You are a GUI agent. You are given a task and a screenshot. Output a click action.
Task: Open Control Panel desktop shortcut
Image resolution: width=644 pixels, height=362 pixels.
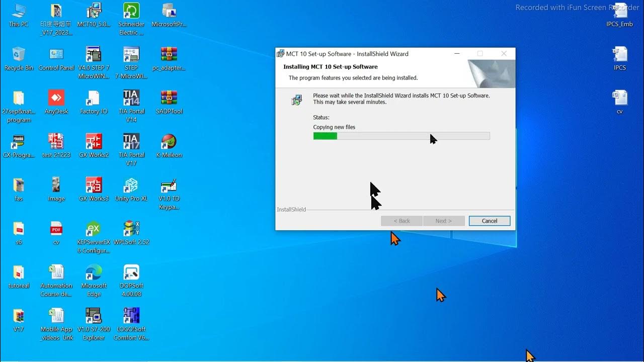[56, 59]
